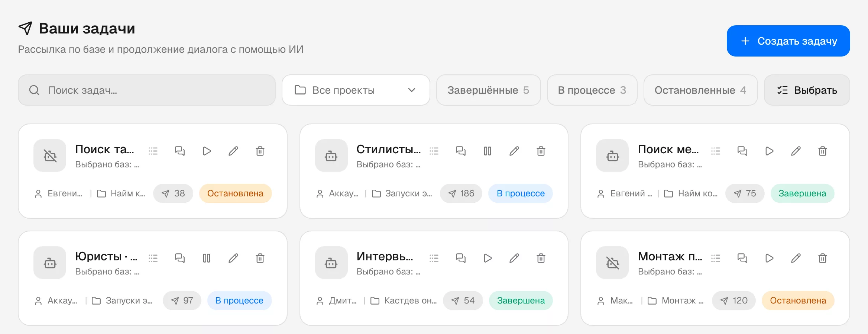Screen dimensions: 868x334
Task: Click the bot icon of Поиск ме… card
Action: pyautogui.click(x=612, y=155)
